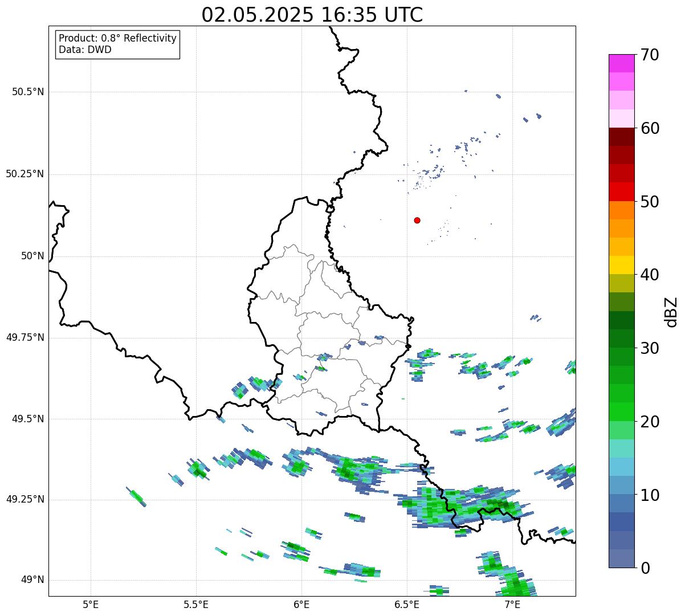Click the colorbar value 40

(650, 275)
